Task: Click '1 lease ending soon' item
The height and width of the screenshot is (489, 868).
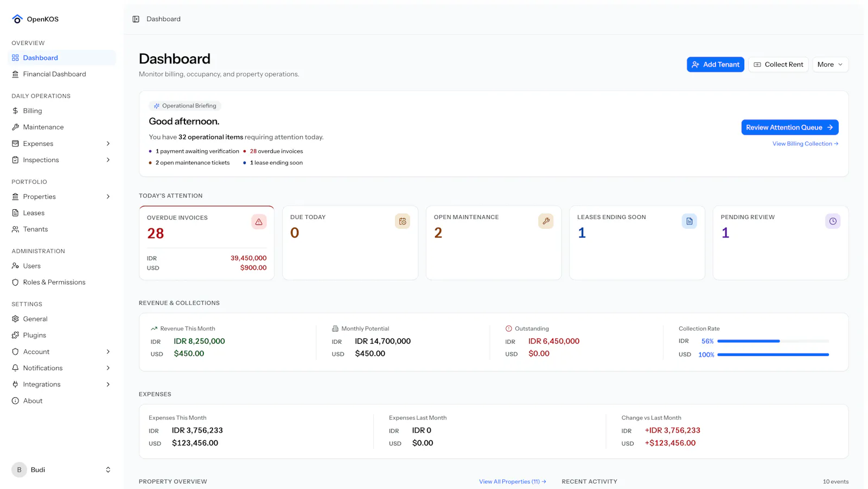Action: pos(276,163)
